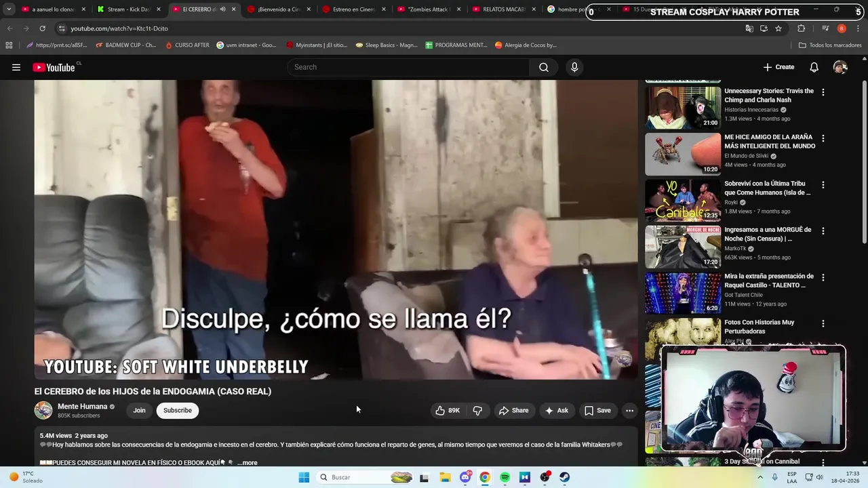The image size is (868, 488).
Task: Switch to RELATOS MACABROS tab
Action: click(503, 9)
